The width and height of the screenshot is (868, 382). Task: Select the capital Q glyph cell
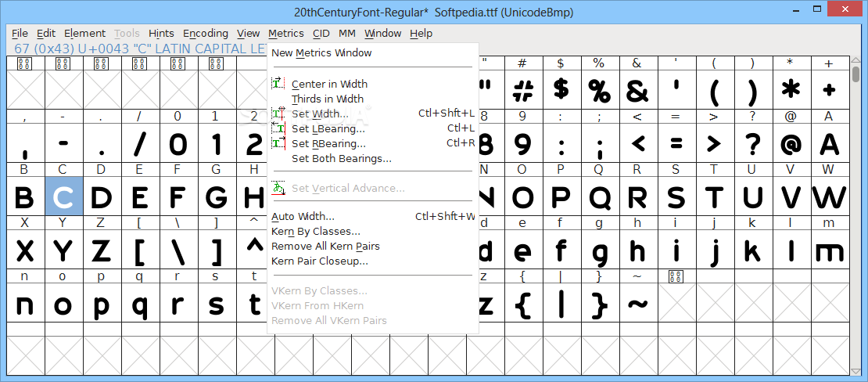coord(599,196)
